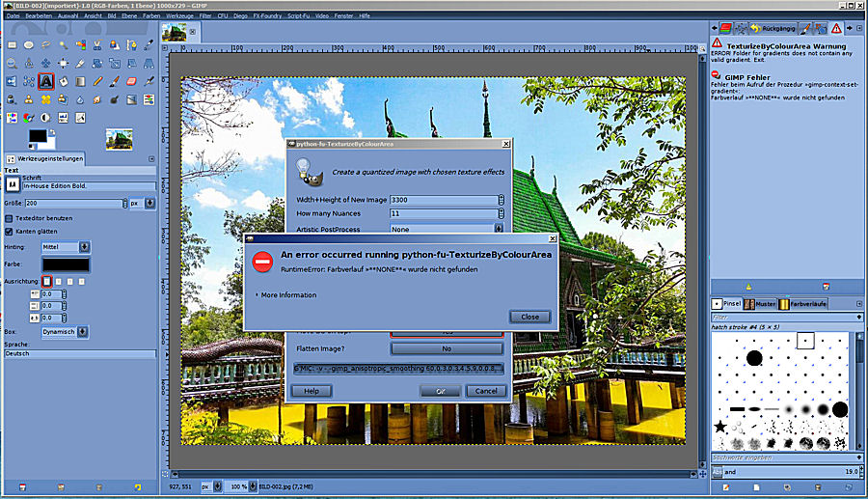Toggle 'Flatten Image?' No button
Viewport: 868px width, 499px height.
coord(447,348)
